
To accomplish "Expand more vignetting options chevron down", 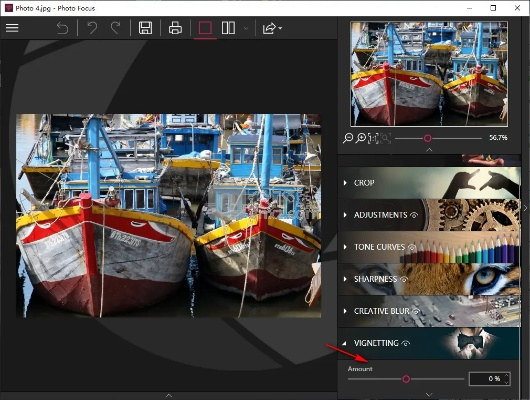I will pyautogui.click(x=429, y=394).
